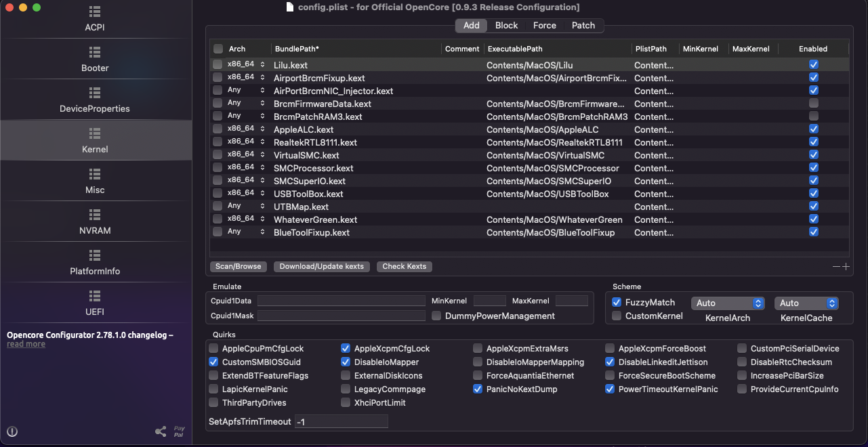Click the share icon in sidebar footer

point(161,431)
